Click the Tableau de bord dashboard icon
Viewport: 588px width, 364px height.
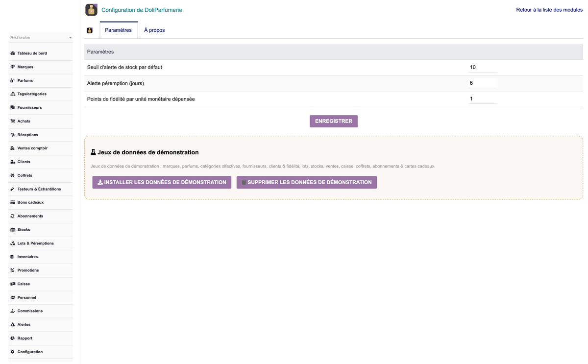tap(13, 53)
